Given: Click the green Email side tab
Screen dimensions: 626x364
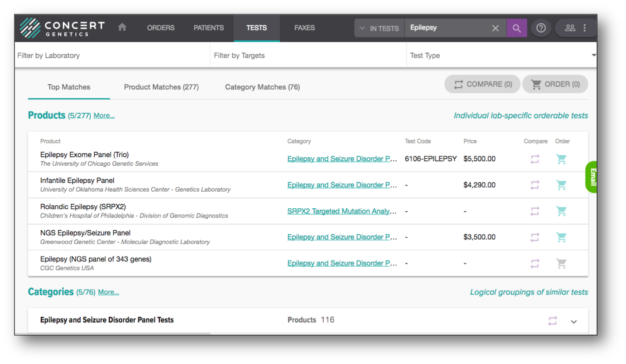Looking at the screenshot, I should click(x=592, y=177).
